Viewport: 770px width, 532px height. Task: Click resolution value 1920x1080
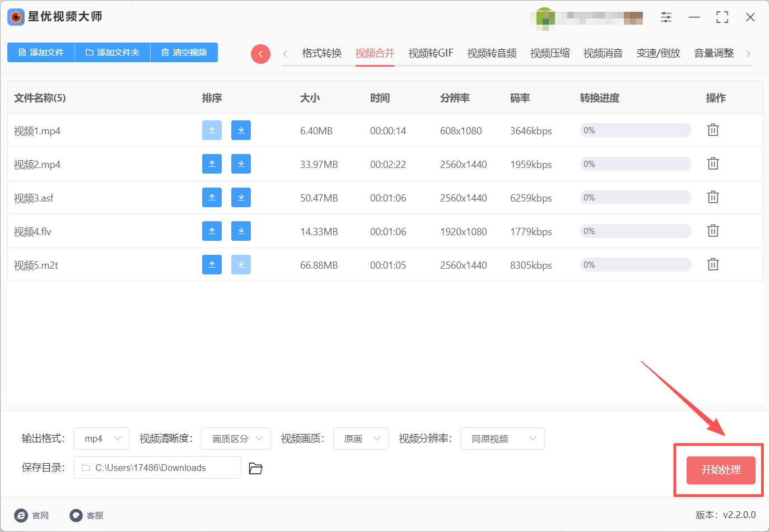click(464, 232)
